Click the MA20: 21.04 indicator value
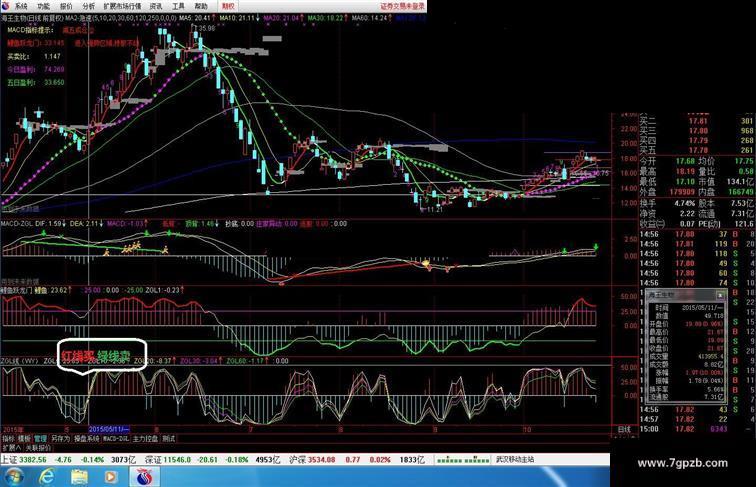This screenshot has height=487, width=756. [x=283, y=18]
